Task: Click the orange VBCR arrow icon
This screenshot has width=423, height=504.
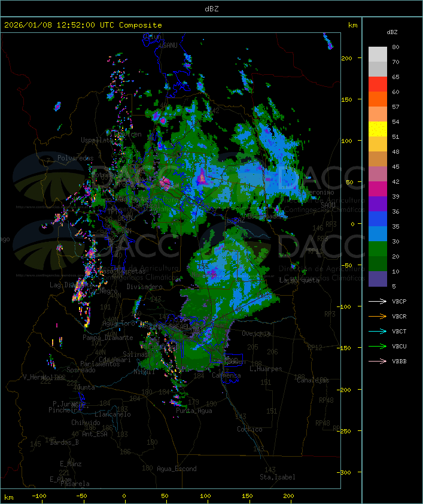Action: (x=378, y=316)
